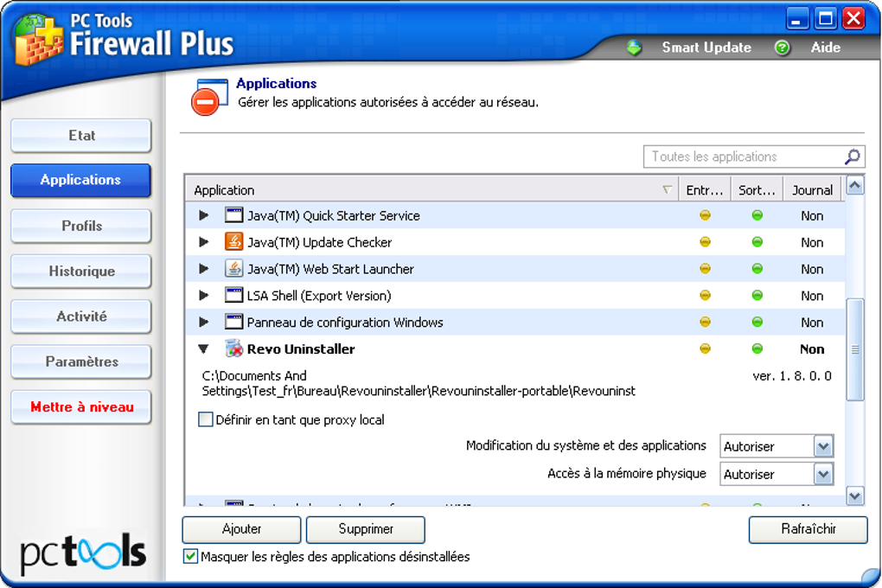Click green outgoing status of LSA Shell

coord(757,295)
